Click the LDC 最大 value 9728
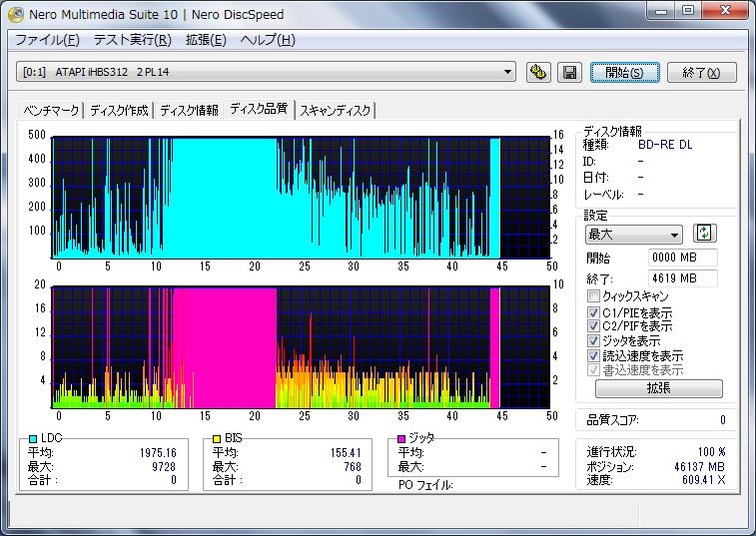This screenshot has height=536, width=756. [164, 466]
